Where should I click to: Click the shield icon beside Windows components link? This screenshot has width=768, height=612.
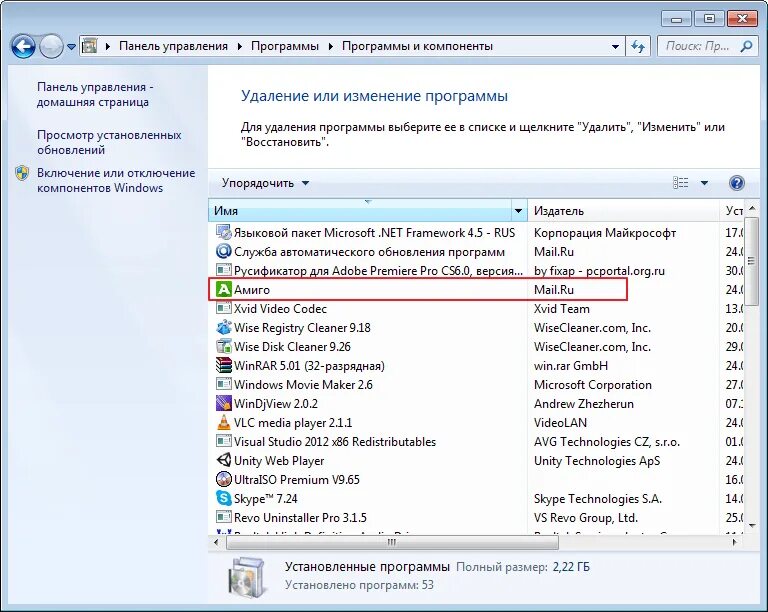point(22,173)
